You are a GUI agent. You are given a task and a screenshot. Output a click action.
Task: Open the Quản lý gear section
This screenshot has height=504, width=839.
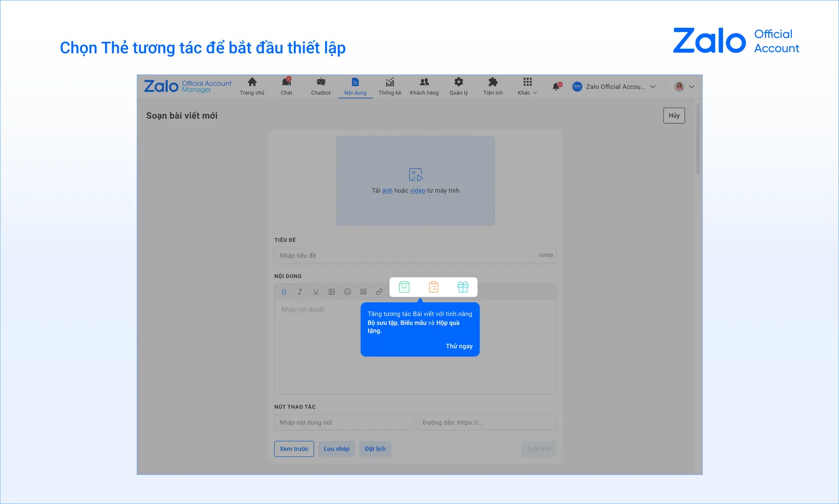tap(459, 86)
